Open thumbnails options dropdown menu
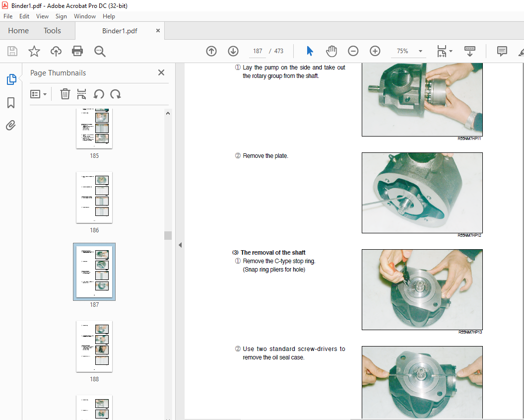The width and height of the screenshot is (524, 420). (x=38, y=94)
